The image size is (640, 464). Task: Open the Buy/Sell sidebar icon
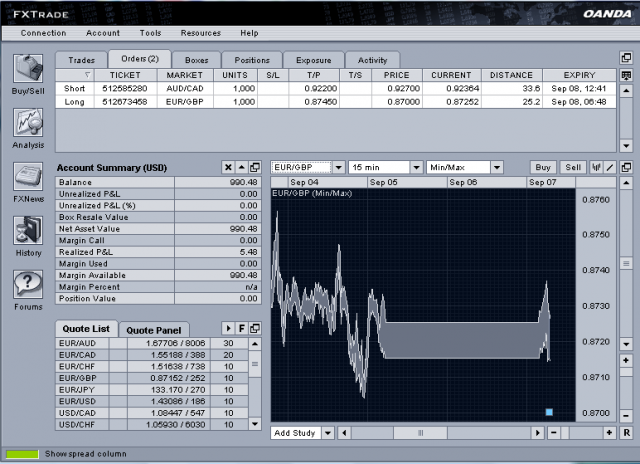click(28, 69)
